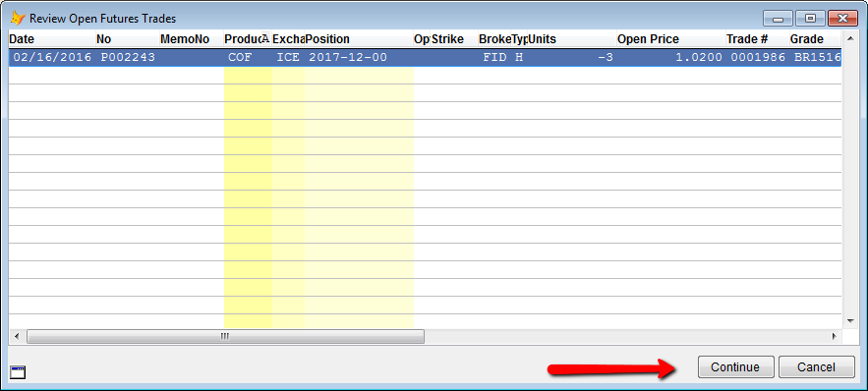Click the BR1516 grade cell
This screenshot has height=391, width=868.
(x=816, y=58)
